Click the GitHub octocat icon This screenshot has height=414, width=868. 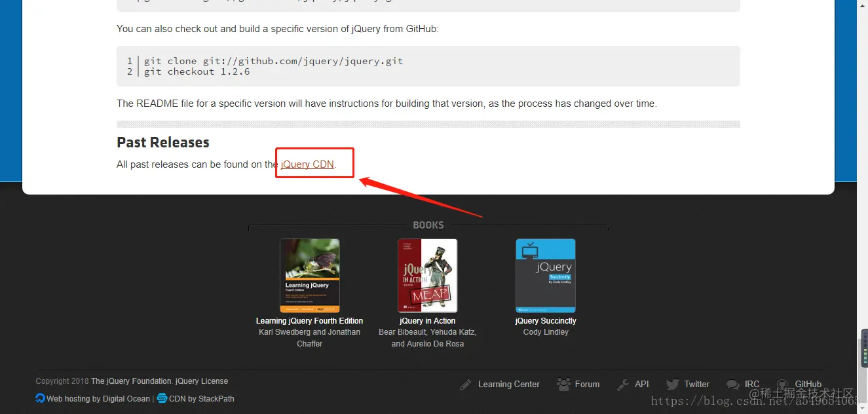point(782,385)
